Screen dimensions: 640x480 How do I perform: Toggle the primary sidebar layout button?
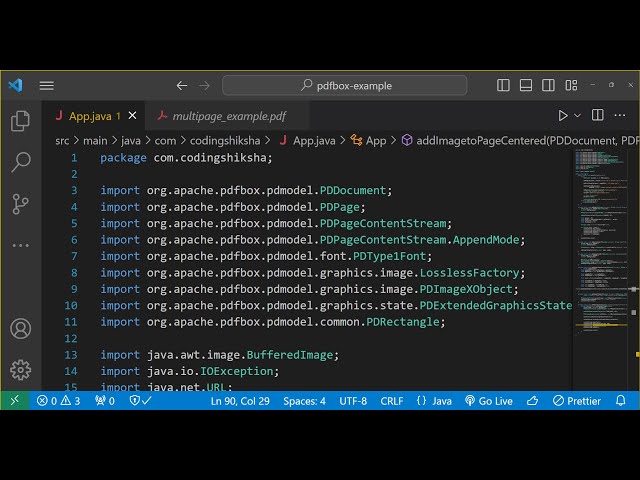click(x=504, y=86)
